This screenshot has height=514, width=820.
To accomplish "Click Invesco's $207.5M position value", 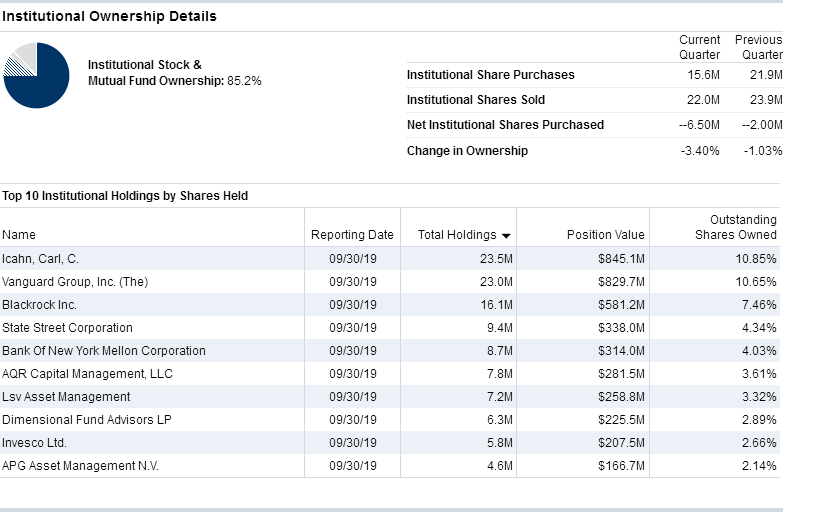I will (x=621, y=443).
